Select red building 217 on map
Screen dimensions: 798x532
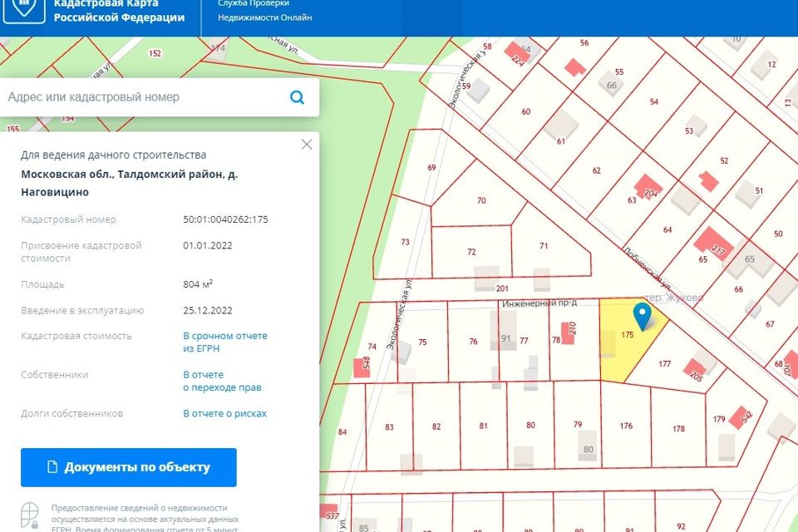pyautogui.click(x=711, y=243)
